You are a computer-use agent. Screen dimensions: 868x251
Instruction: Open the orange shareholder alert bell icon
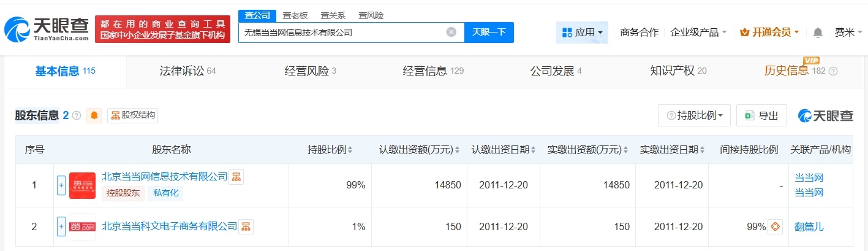tap(94, 115)
